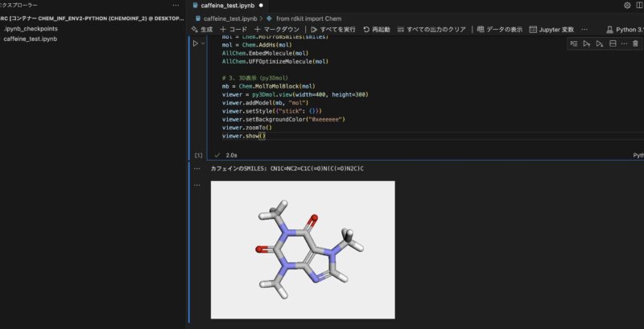The image size is (644, 329).
Task: Click the cell execution count [1]
Action: (x=198, y=155)
